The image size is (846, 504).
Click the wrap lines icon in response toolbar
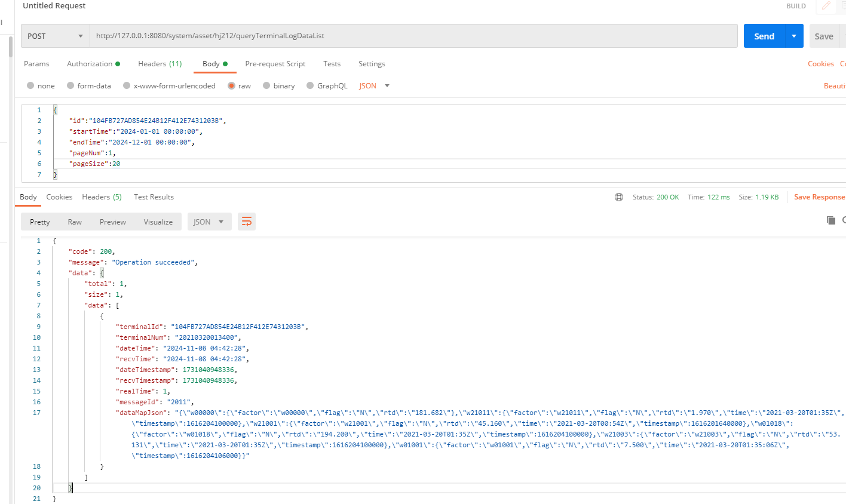click(x=246, y=222)
